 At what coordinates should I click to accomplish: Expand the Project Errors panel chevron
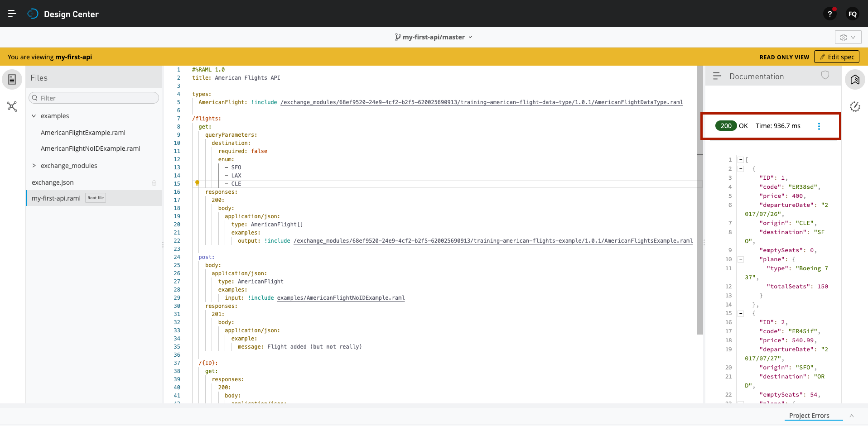tap(851, 416)
